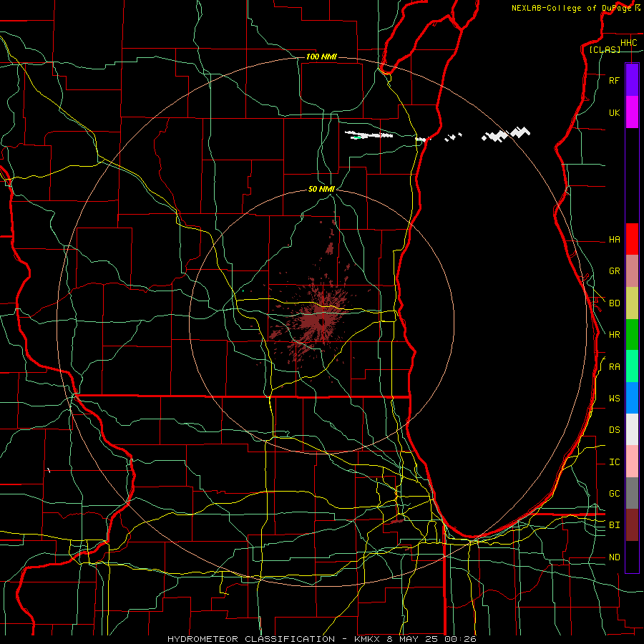
Task: Click the 'IC' legend label
Action: point(614,462)
